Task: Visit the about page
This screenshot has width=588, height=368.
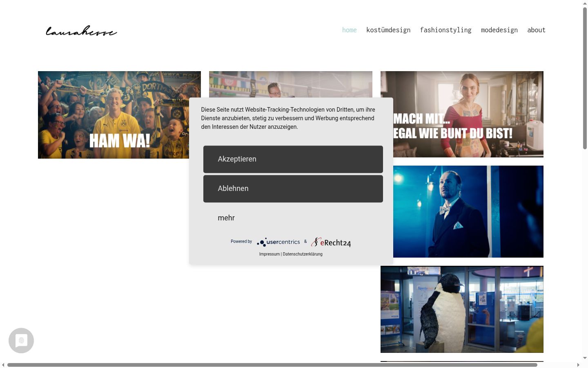Action: pos(537,30)
